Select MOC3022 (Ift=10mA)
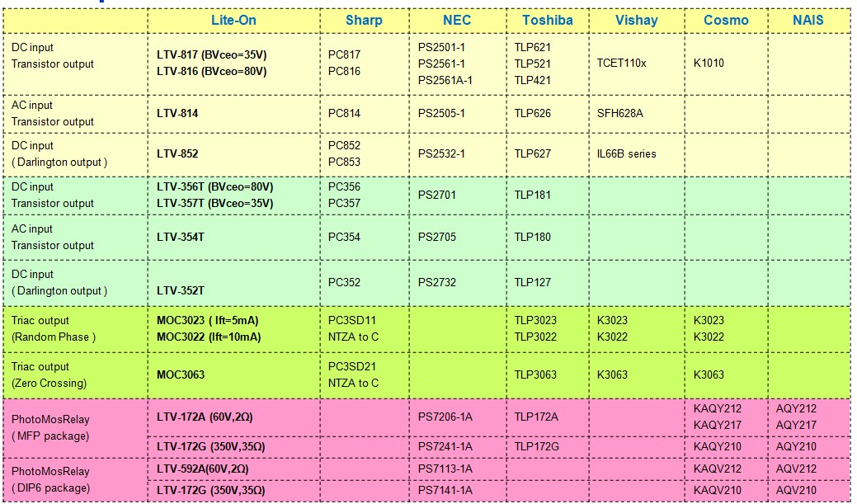 point(209,337)
